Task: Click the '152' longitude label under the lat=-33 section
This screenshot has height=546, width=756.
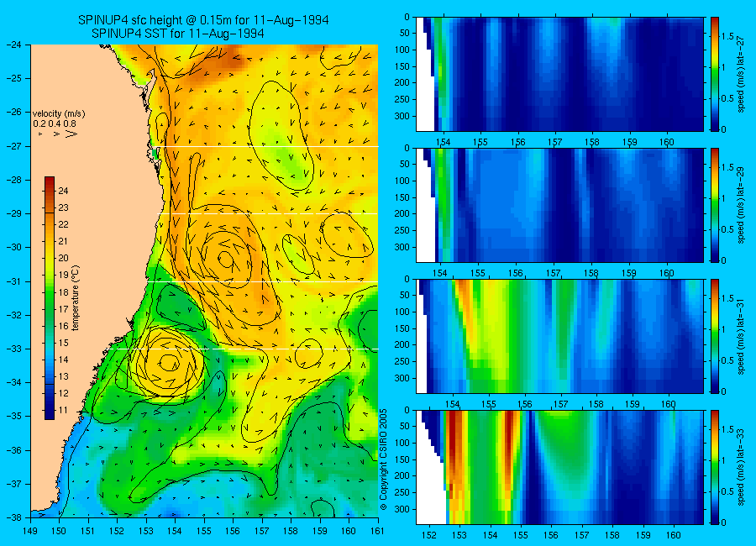Action: click(428, 535)
